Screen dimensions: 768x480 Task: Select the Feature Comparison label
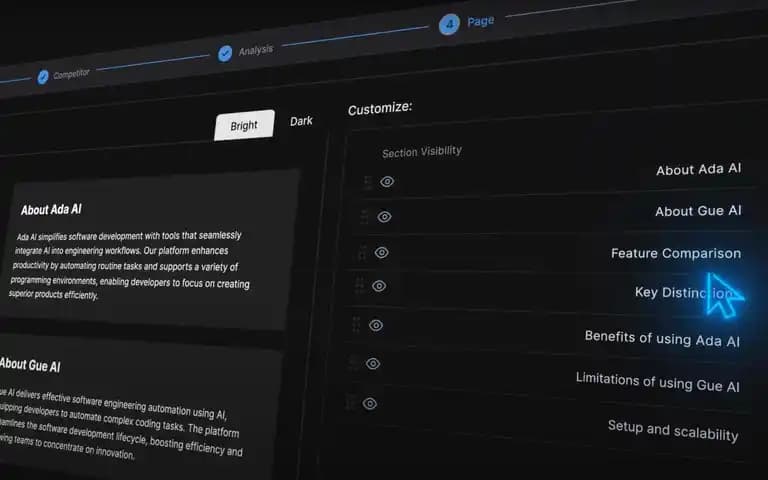676,253
